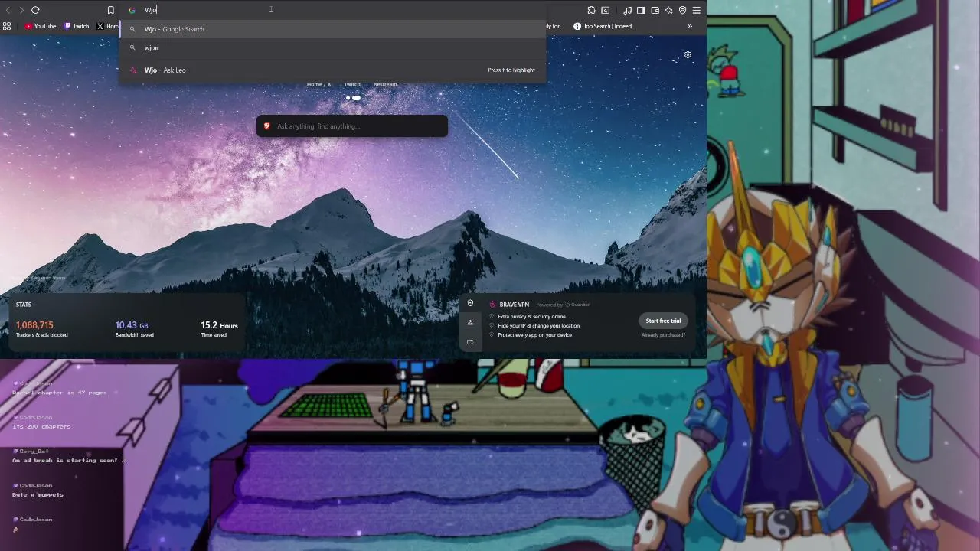Open the YouTube bookmark
Viewport: 980px width, 551px height.
coord(40,26)
